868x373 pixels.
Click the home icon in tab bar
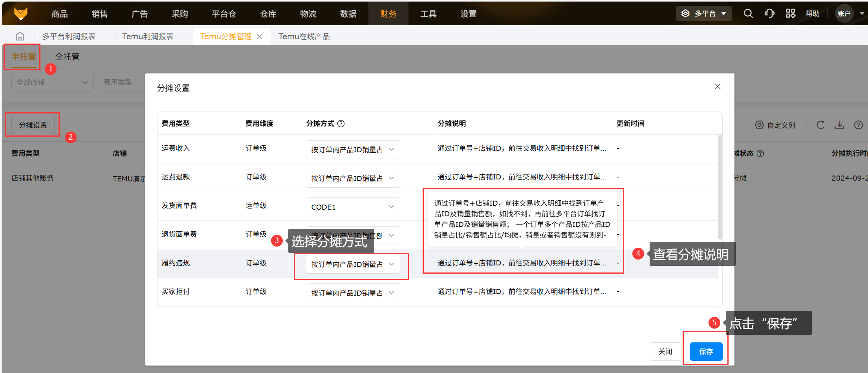(x=20, y=37)
